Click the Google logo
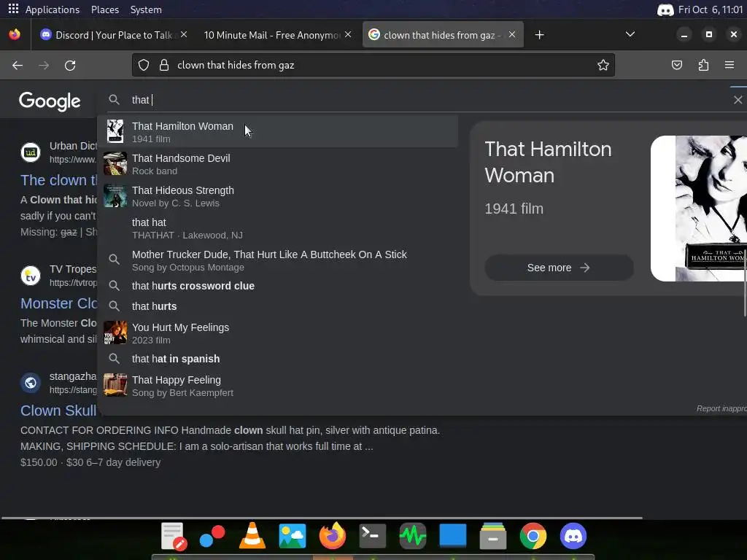Viewport: 747px width, 560px height. point(50,101)
